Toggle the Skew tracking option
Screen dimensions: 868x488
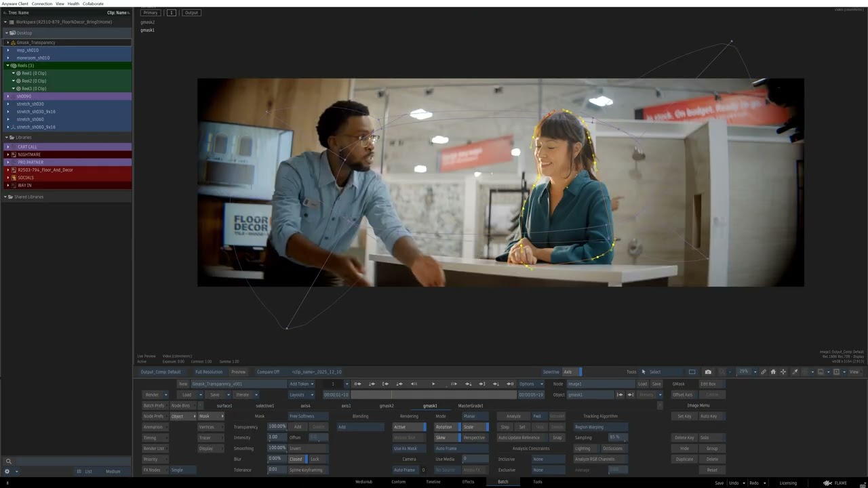coord(448,438)
